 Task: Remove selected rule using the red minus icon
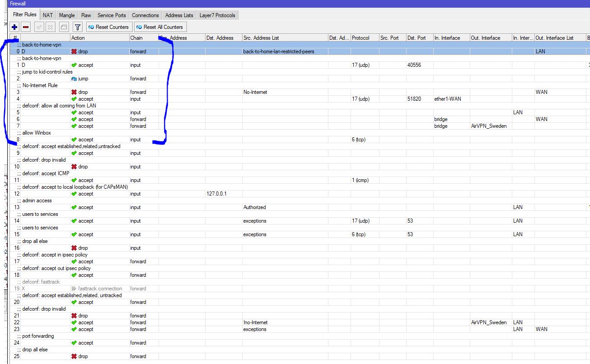tap(26, 27)
